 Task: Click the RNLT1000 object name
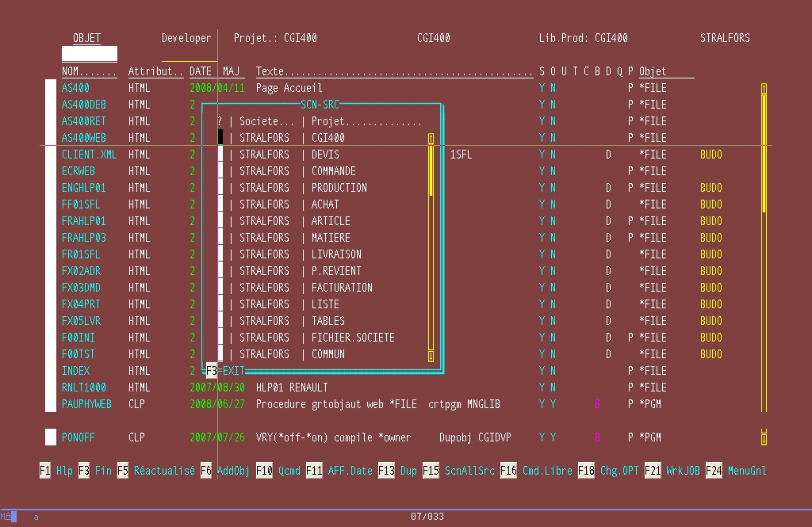coord(84,388)
